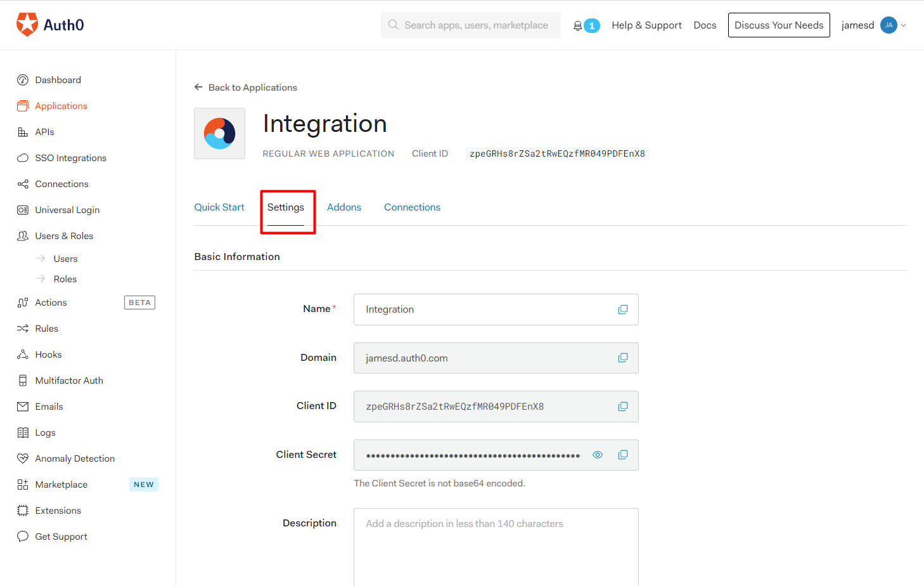Open the notifications bell icon
The width and height of the screenshot is (924, 586).
click(577, 26)
